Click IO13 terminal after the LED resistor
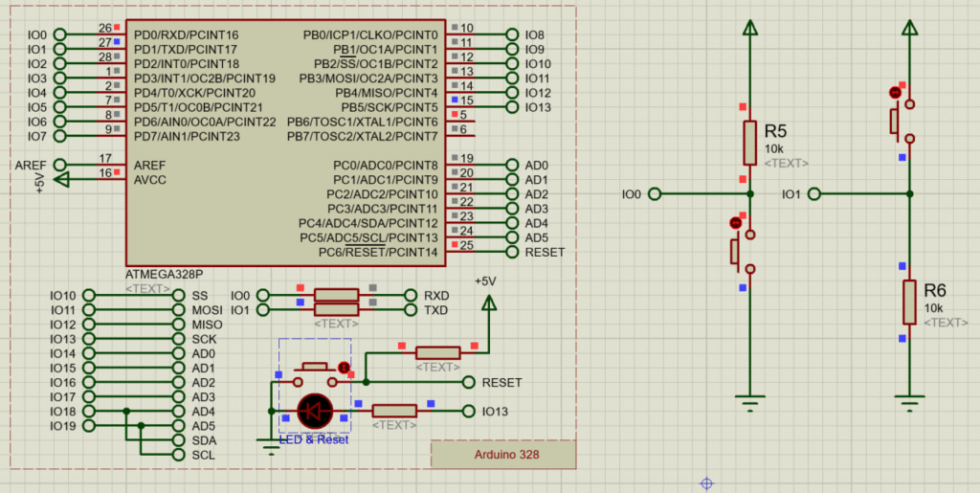Image resolution: width=980 pixels, height=493 pixels. pos(469,411)
